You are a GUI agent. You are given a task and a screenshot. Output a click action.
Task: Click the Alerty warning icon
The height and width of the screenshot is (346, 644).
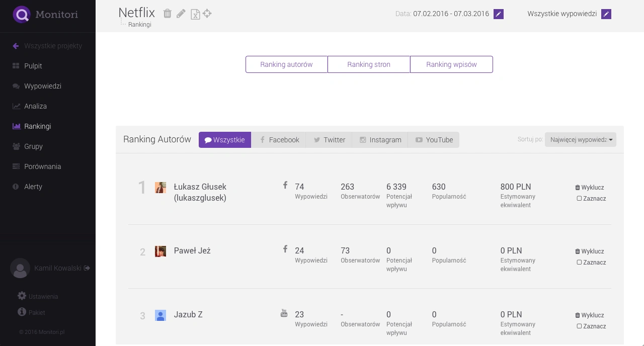click(x=16, y=187)
